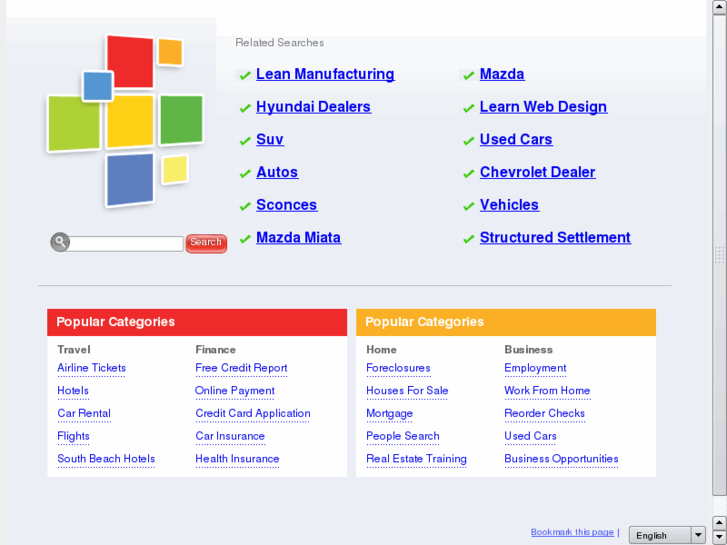Click the checkmark icon next to Mazda
The image size is (727, 545).
(469, 75)
